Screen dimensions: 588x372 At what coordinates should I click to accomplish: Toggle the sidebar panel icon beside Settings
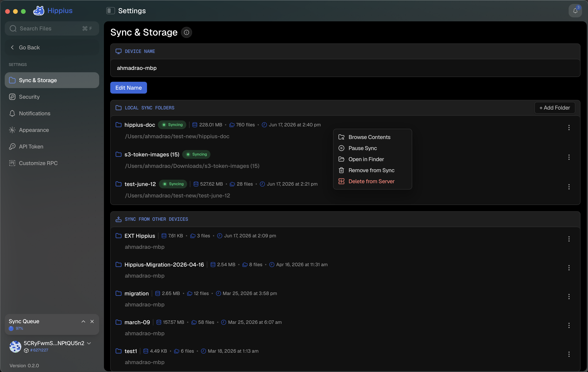click(x=111, y=10)
